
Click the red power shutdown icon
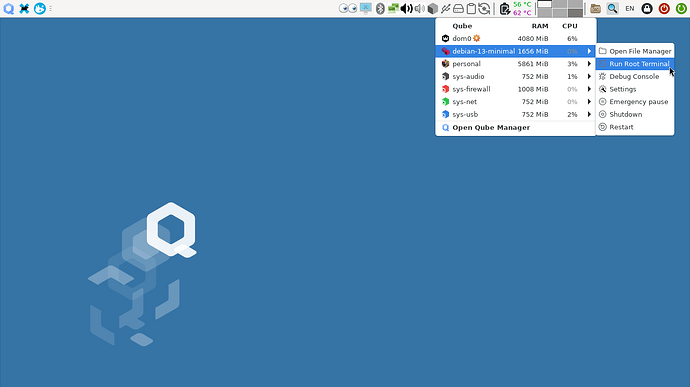tap(664, 8)
